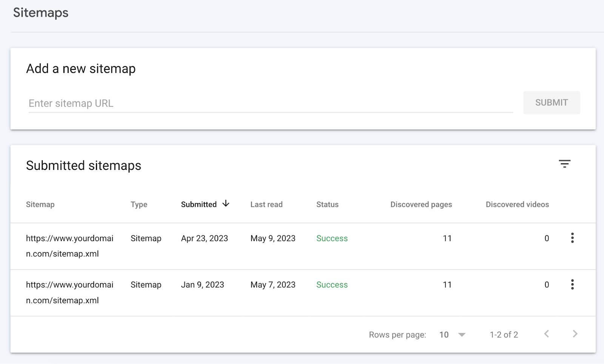Sort by the Discovered videos column header
Viewport: 604px width, 364px height.
pyautogui.click(x=517, y=204)
